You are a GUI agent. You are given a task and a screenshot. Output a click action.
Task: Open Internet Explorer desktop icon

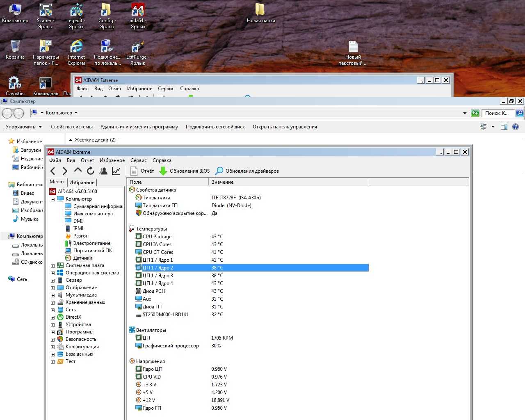click(77, 52)
